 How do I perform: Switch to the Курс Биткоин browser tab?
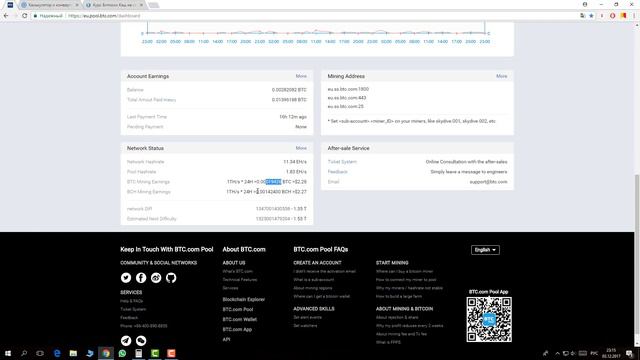point(114,5)
